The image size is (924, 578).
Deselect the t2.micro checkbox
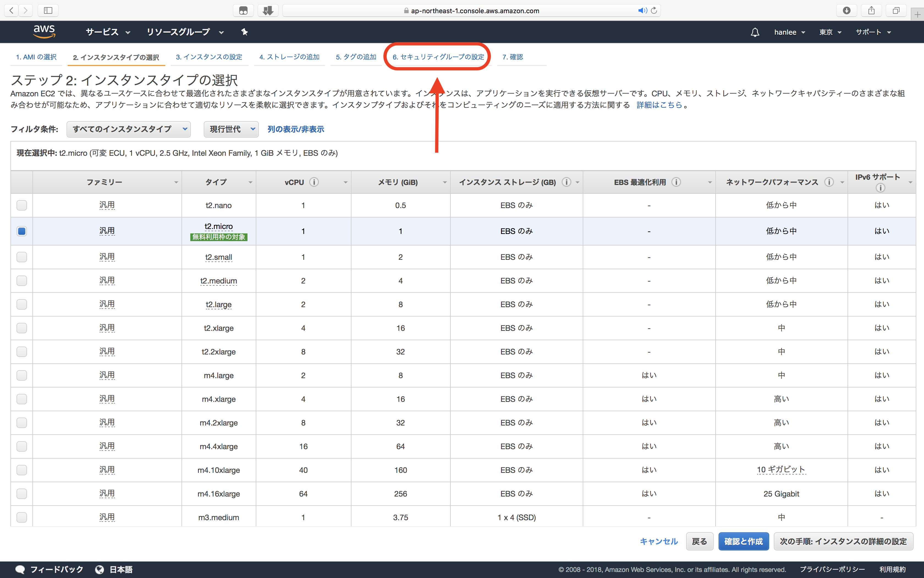pos(22,231)
